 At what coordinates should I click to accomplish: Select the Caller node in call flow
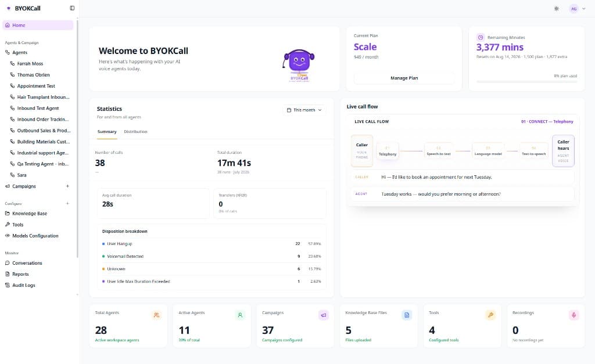pyautogui.click(x=362, y=151)
